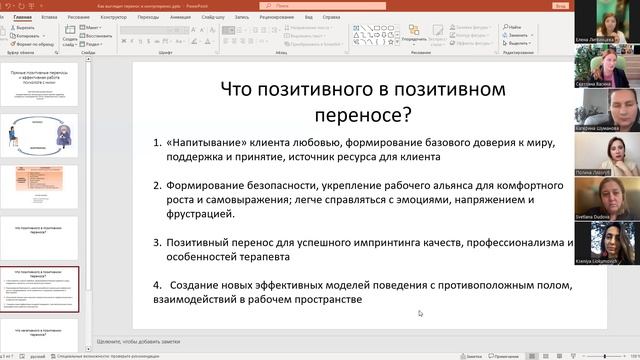Click the Redo icon in title bar

[x=21, y=6]
